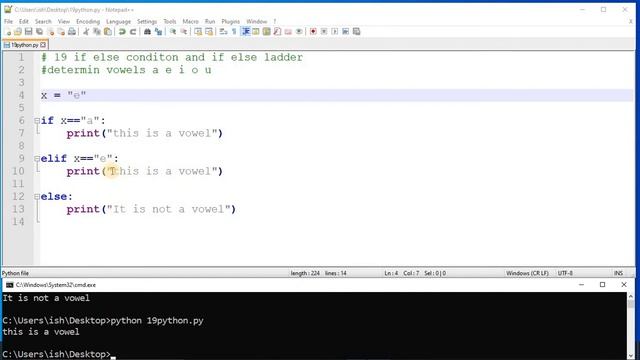Open Find using the binoculars icon
Screen dimensions: 640x360
147,32
